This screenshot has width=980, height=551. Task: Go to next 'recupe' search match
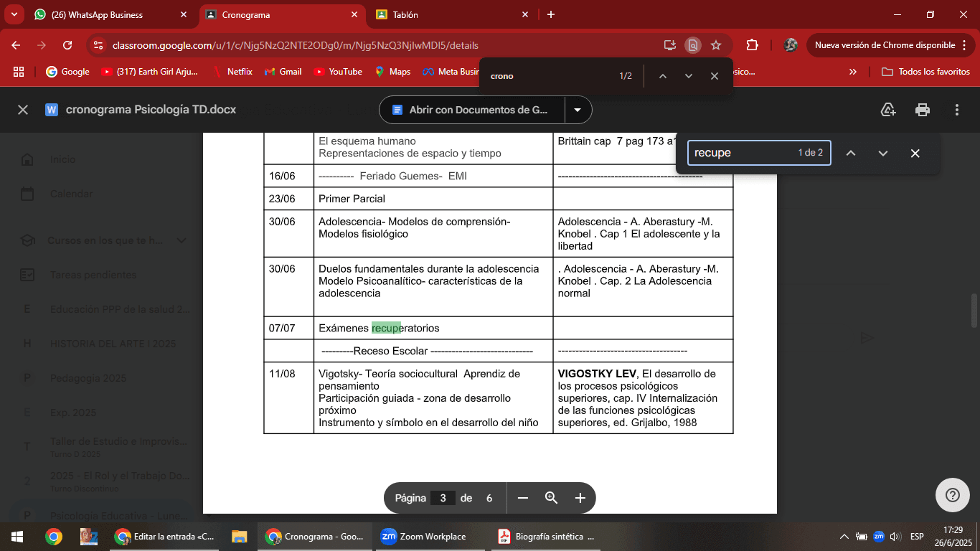click(x=882, y=153)
